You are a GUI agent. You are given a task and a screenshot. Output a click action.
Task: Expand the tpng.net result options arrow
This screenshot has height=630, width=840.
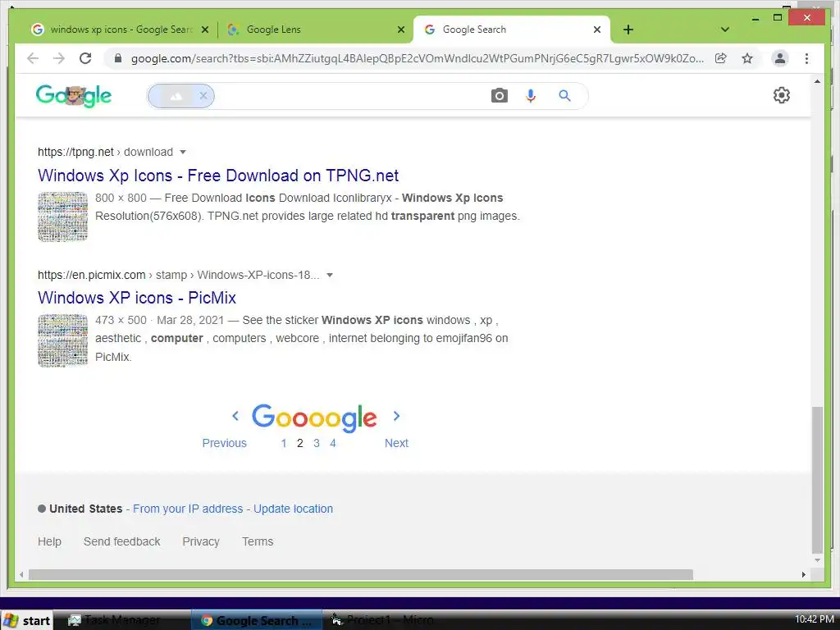(183, 152)
